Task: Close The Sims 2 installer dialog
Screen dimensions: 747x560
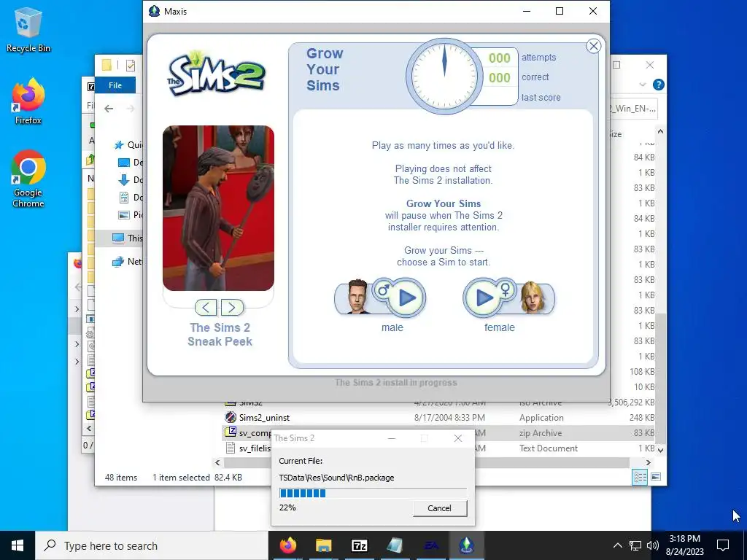Action: click(x=458, y=438)
